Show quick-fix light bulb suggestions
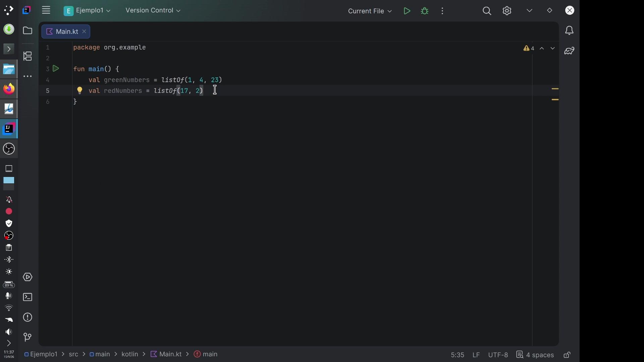644x362 pixels. tap(80, 91)
